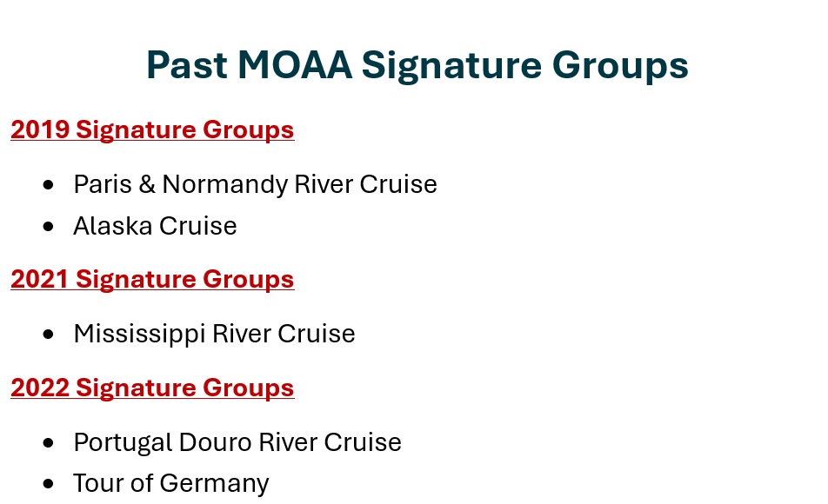Screen dimensions: 828x504
Task: Click the Portugal Douro River Cruise item
Action: pos(237,442)
